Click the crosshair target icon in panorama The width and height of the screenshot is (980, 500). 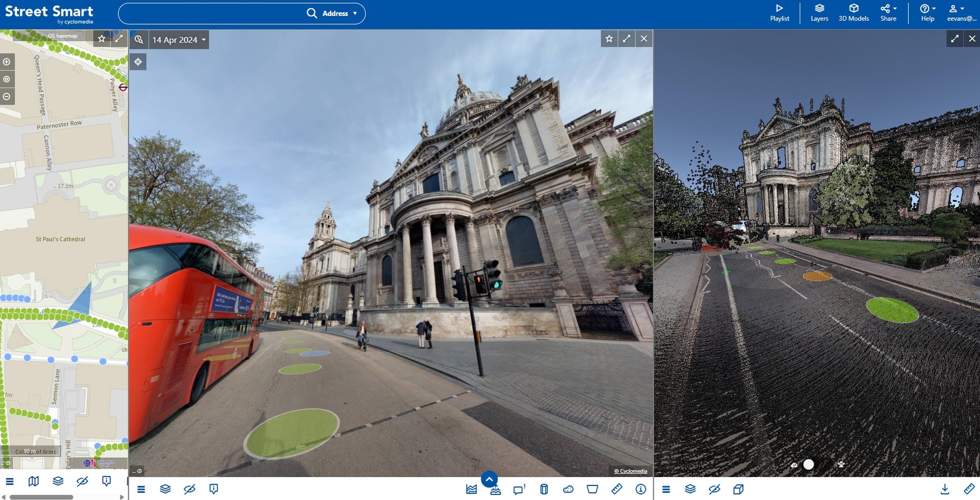138,62
